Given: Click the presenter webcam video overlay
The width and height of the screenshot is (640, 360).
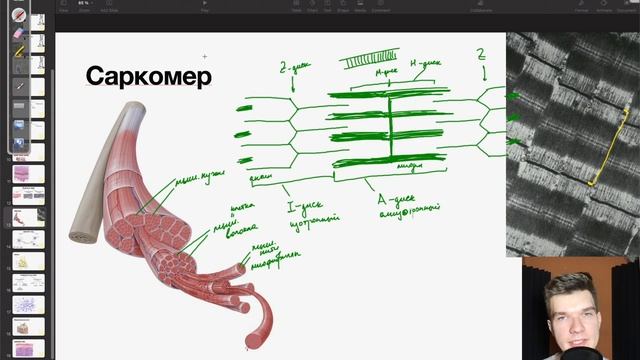Looking at the screenshot, I should point(581,308).
